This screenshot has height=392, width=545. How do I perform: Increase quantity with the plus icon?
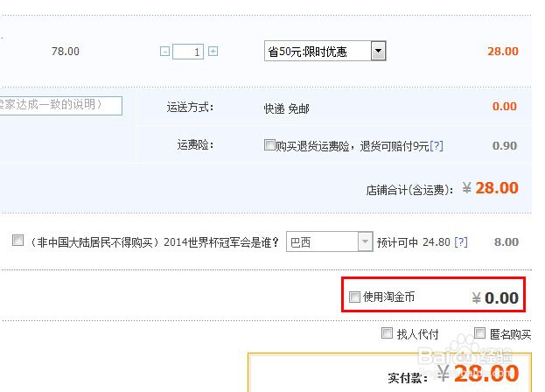coord(213,52)
